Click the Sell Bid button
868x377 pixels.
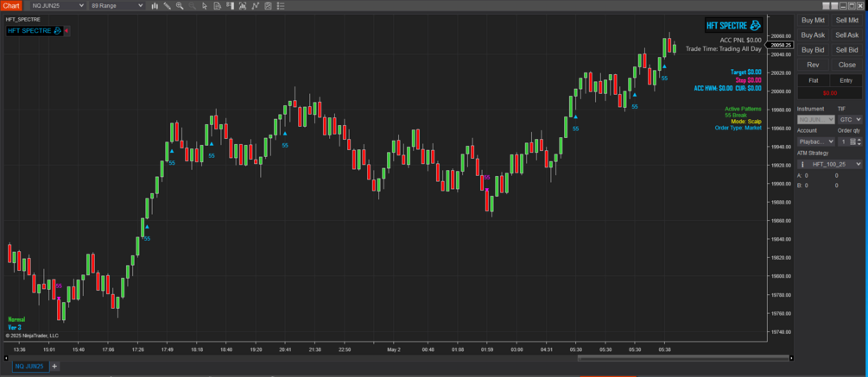point(847,50)
